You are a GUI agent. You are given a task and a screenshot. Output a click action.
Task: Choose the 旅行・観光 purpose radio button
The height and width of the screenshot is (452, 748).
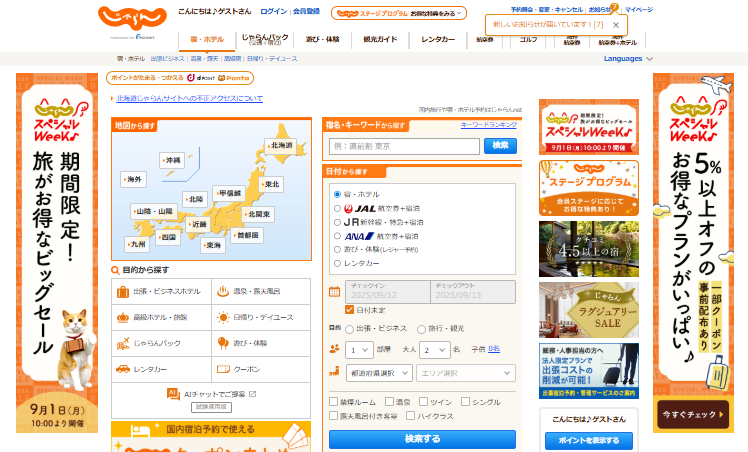coord(420,328)
